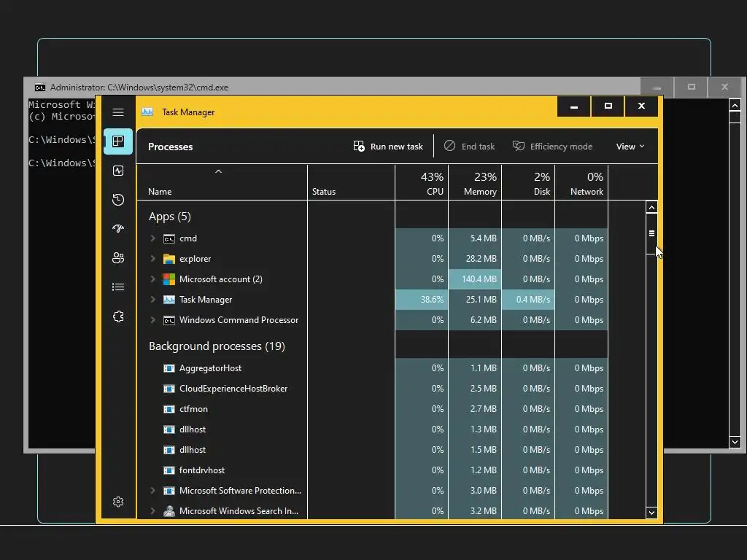This screenshot has height=560, width=747.
Task: Sort by the CPU column header
Action: [422, 183]
